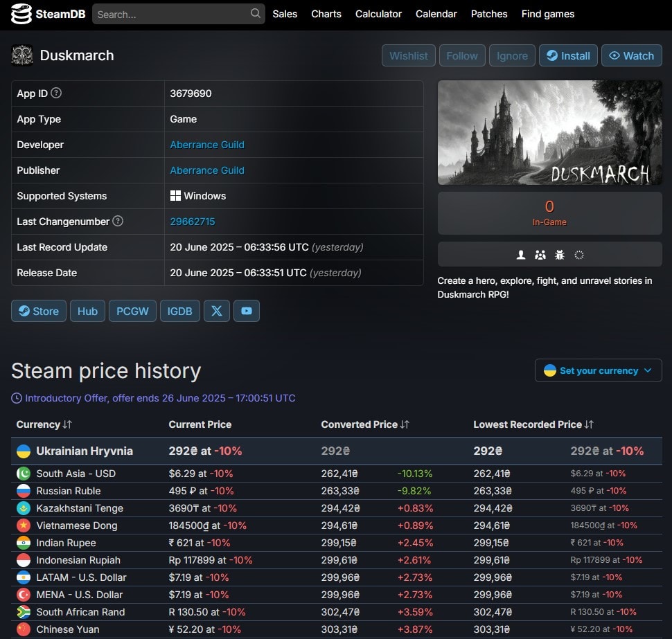672x639 pixels.
Task: Click the South Asia - USD flag icon
Action: (x=24, y=474)
